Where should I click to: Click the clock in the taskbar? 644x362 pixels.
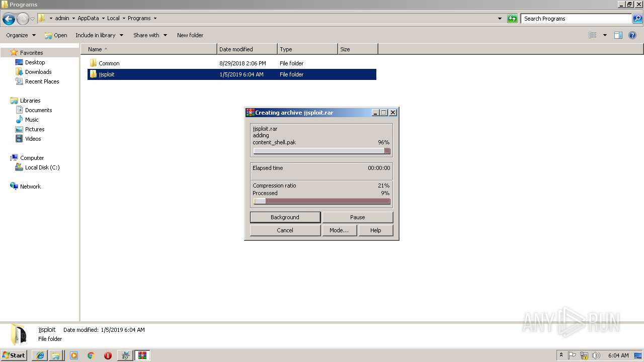pyautogui.click(x=618, y=355)
